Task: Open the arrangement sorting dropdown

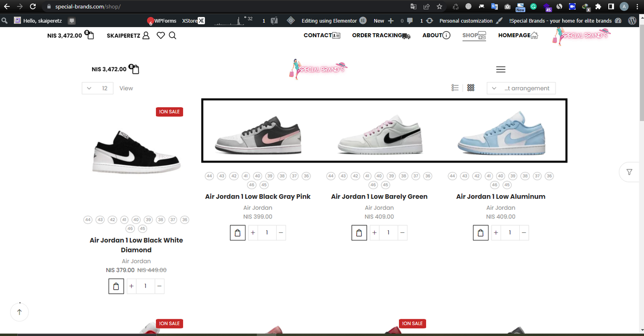Action: (x=521, y=88)
